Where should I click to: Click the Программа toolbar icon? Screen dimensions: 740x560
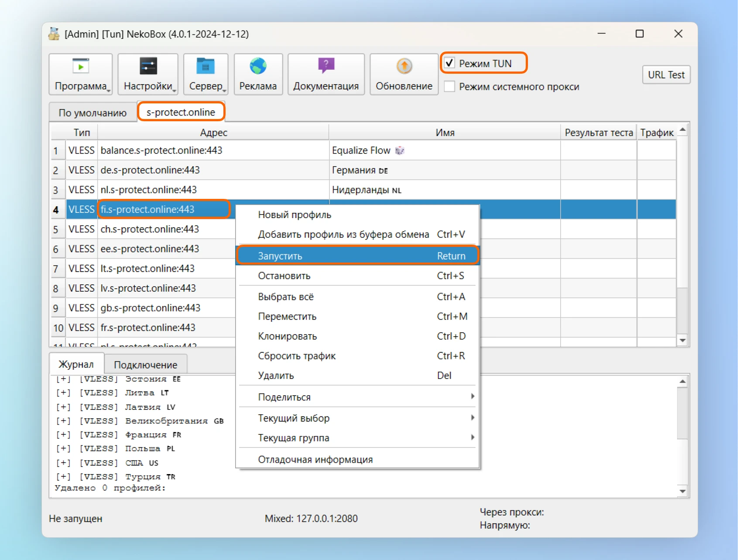81,67
